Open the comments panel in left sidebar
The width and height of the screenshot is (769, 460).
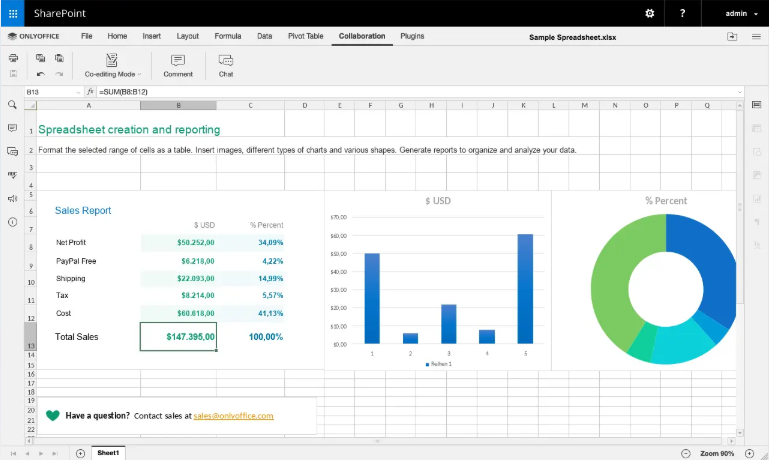pos(12,128)
